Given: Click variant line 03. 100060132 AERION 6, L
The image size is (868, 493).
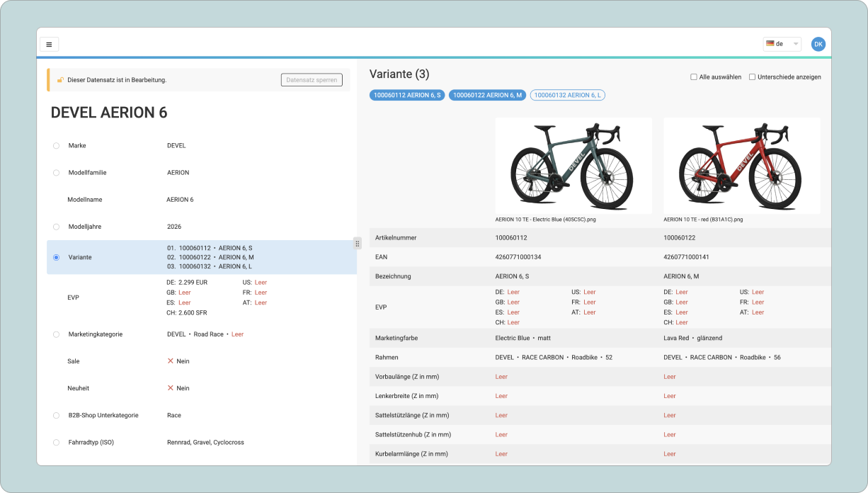Looking at the screenshot, I should click(209, 266).
